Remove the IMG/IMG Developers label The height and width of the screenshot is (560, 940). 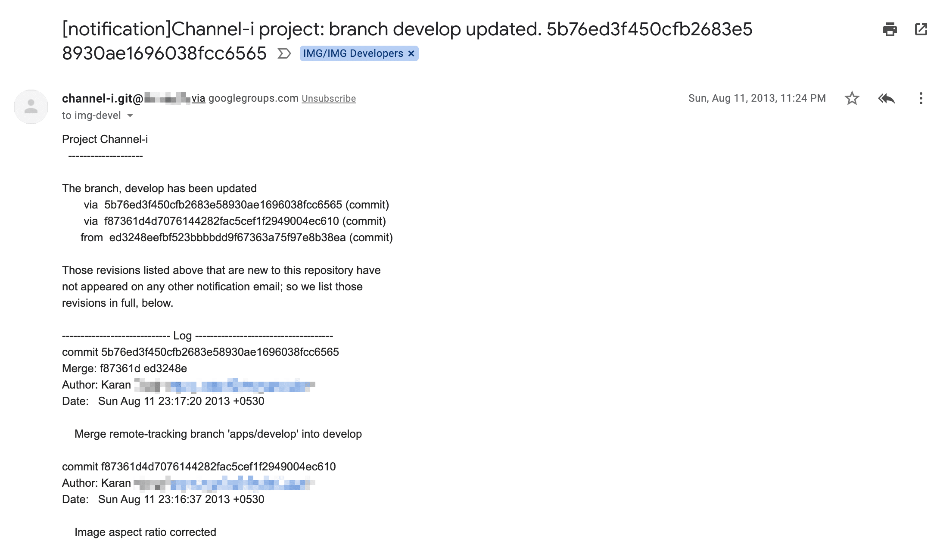pos(411,53)
